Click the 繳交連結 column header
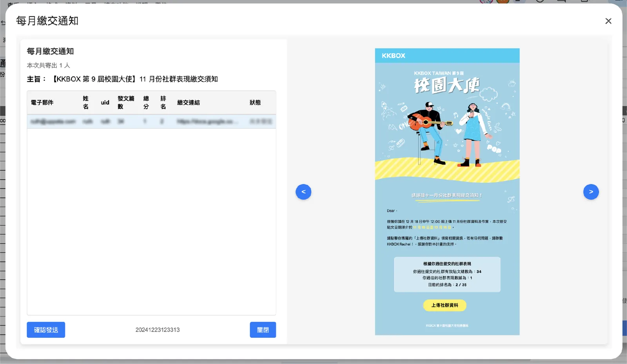Screen dimensions: 627x364 point(188,103)
